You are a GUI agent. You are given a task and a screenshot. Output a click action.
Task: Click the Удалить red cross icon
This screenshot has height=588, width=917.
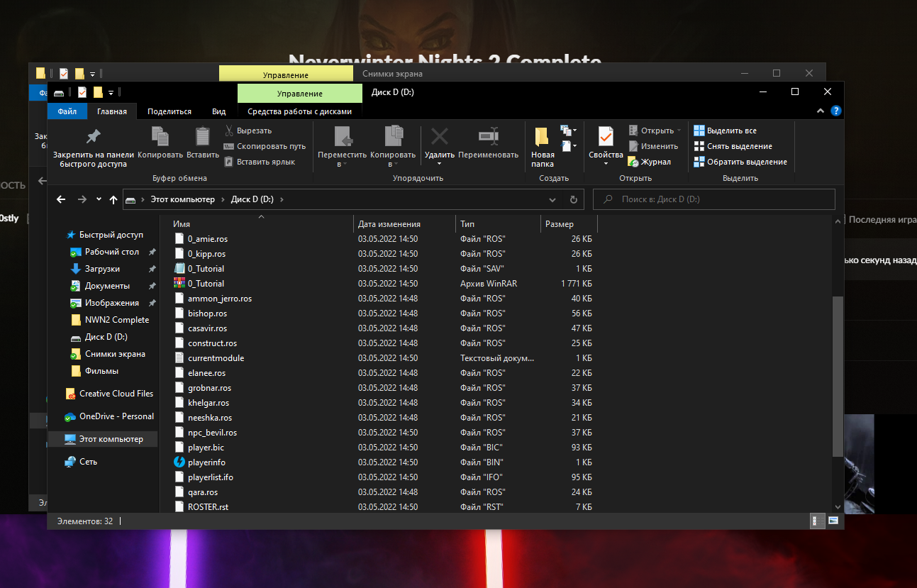(440, 136)
